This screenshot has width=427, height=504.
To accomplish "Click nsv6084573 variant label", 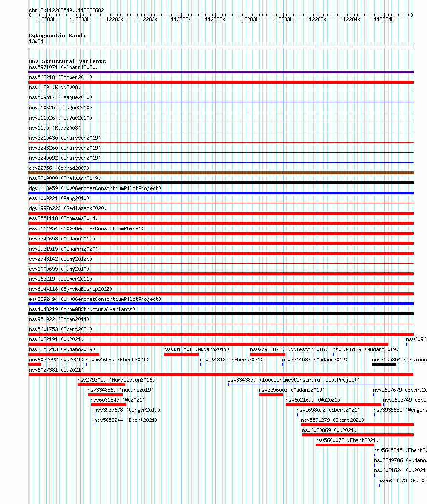I will pyautogui.click(x=402, y=480).
